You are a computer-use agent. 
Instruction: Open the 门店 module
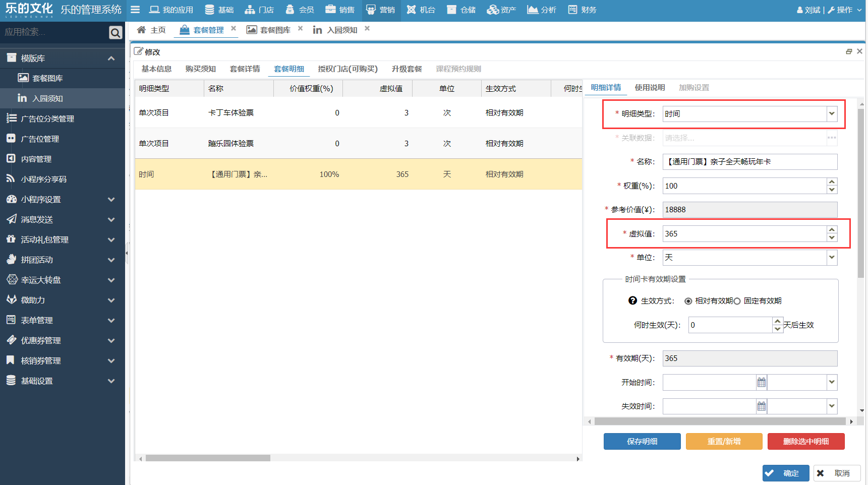[x=259, y=10]
